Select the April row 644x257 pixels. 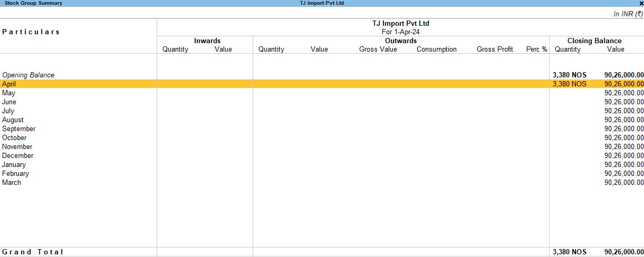pyautogui.click(x=322, y=84)
